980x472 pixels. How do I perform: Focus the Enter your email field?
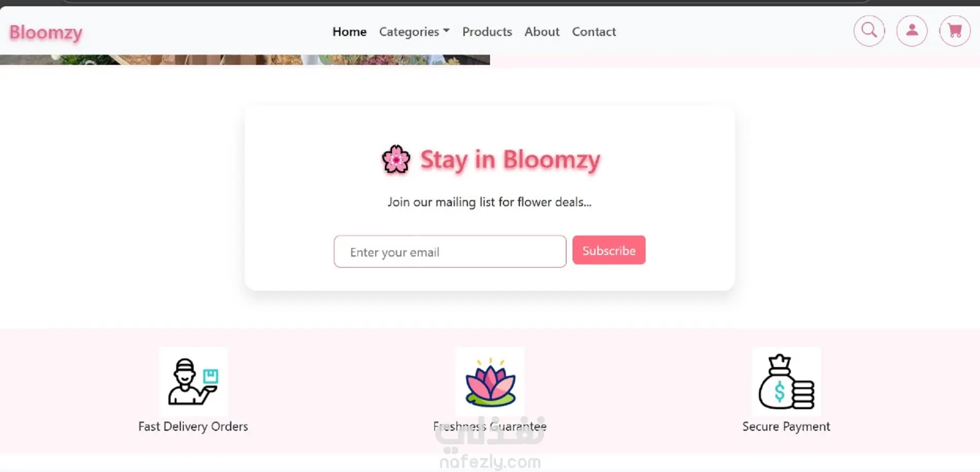pos(450,252)
